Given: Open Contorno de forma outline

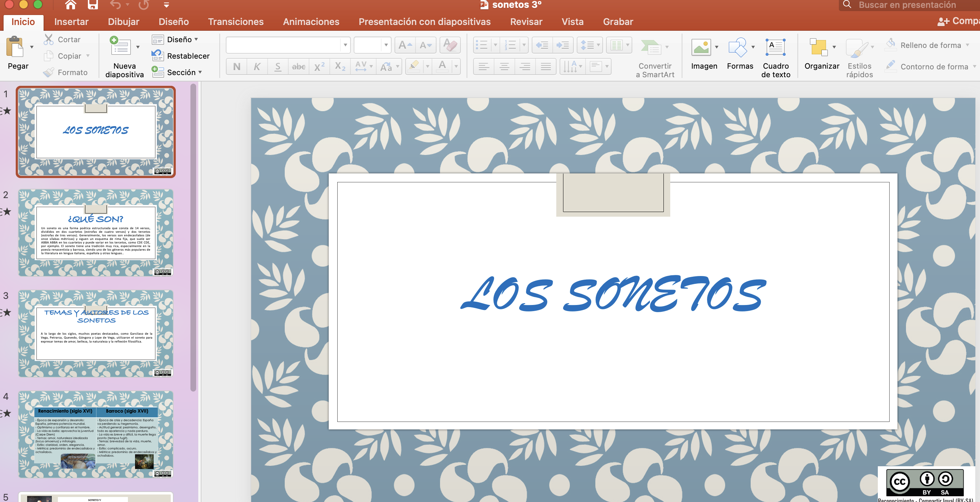Looking at the screenshot, I should pyautogui.click(x=931, y=66).
